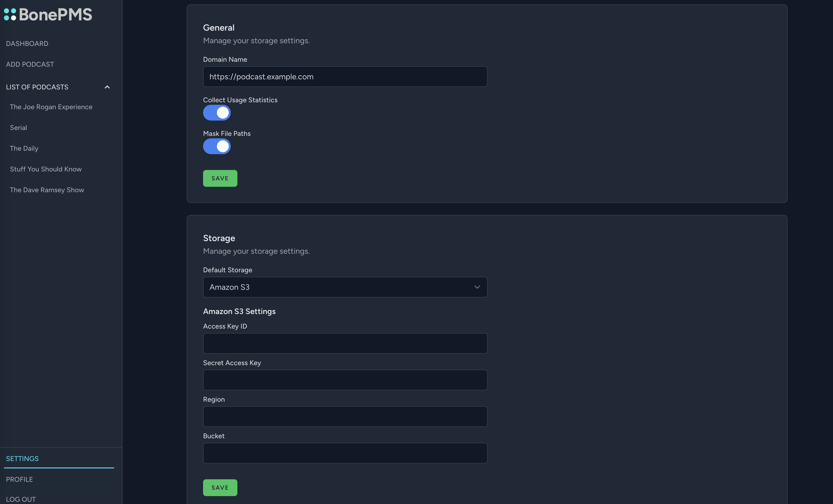This screenshot has width=833, height=504.
Task: Click the Domain Name input field
Action: click(345, 76)
